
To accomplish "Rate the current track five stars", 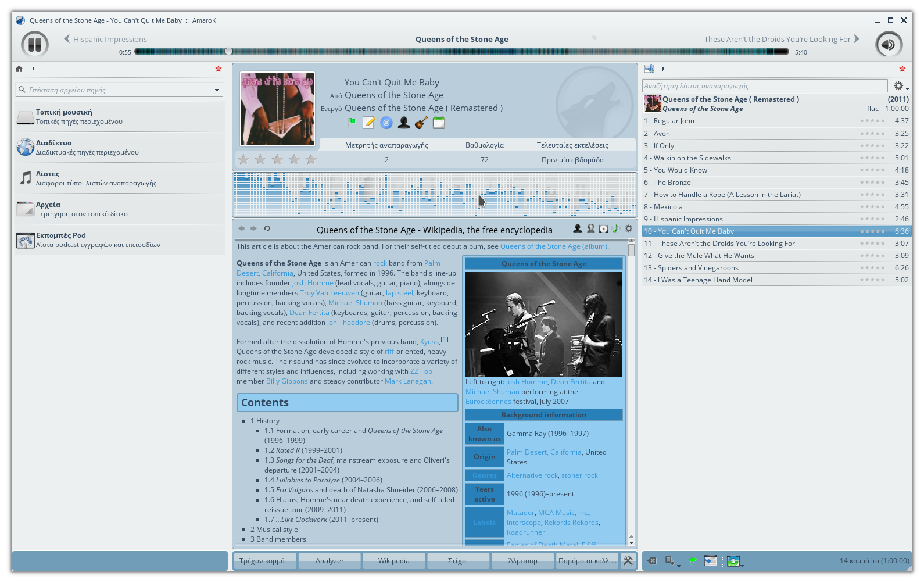I will tap(311, 159).
